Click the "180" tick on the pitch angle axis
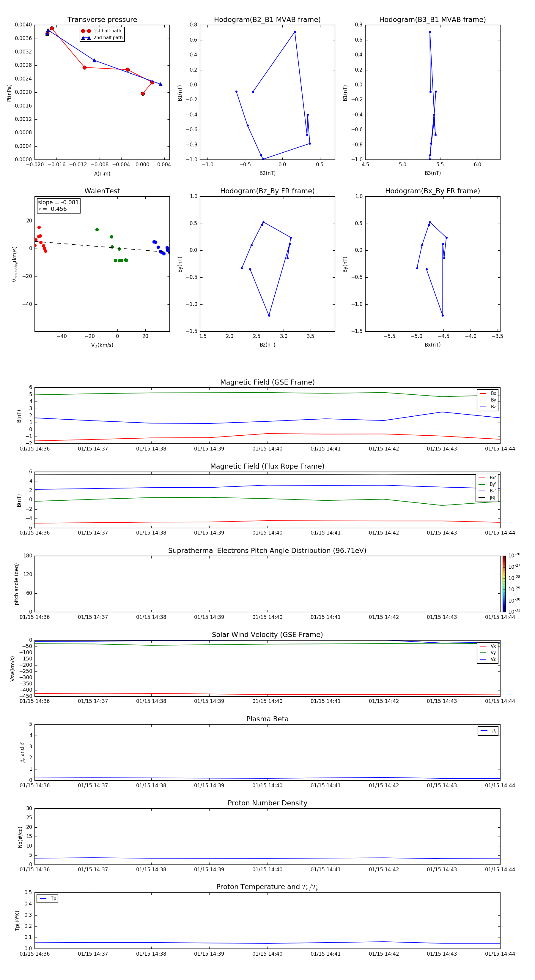The height and width of the screenshot is (980, 535). point(28,556)
